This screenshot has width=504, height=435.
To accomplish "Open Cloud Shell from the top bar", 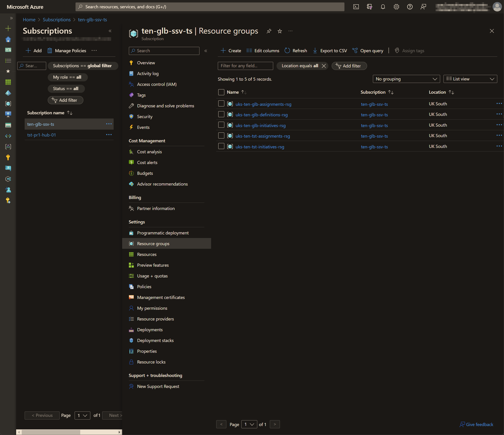I will tap(356, 7).
